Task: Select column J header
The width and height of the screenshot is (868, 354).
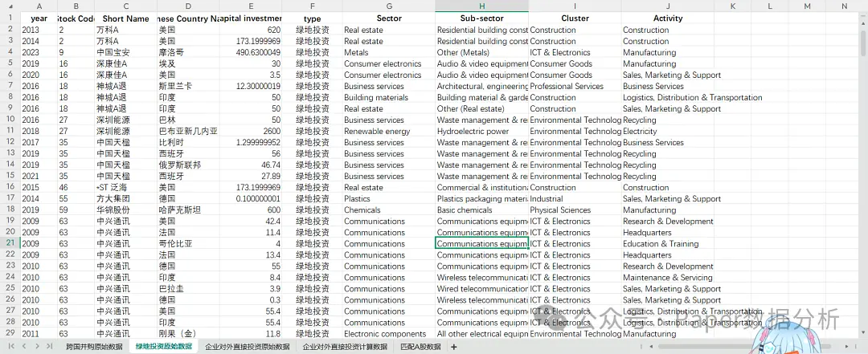Action: (668, 6)
